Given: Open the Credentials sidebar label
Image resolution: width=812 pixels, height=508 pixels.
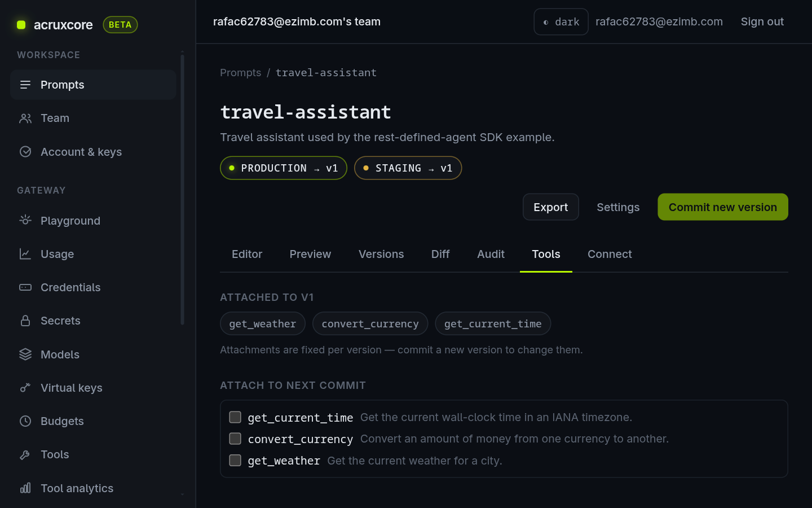Looking at the screenshot, I should 70,287.
